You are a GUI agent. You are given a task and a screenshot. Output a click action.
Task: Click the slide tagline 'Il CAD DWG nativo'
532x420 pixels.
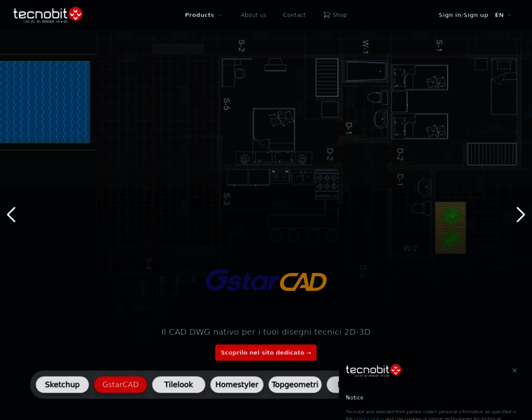[266, 332]
